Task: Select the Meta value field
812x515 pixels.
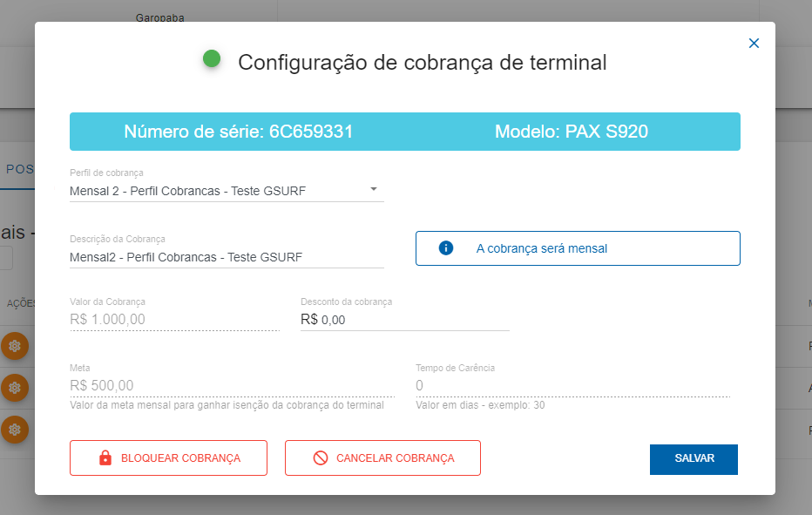Action: point(231,385)
